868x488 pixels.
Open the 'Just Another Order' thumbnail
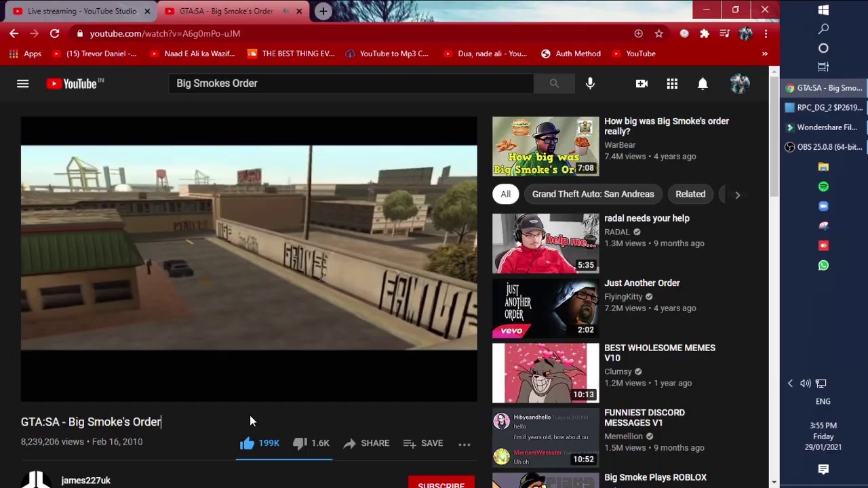tap(546, 308)
